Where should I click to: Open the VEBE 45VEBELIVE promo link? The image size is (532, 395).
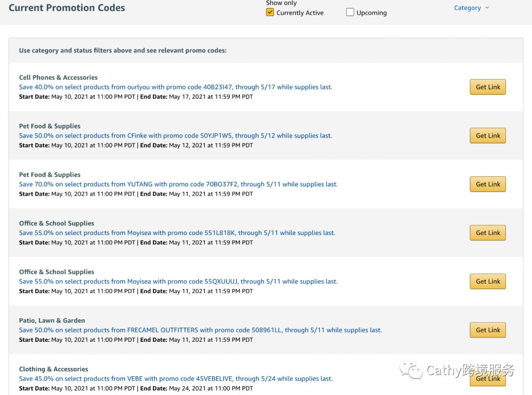point(176,378)
